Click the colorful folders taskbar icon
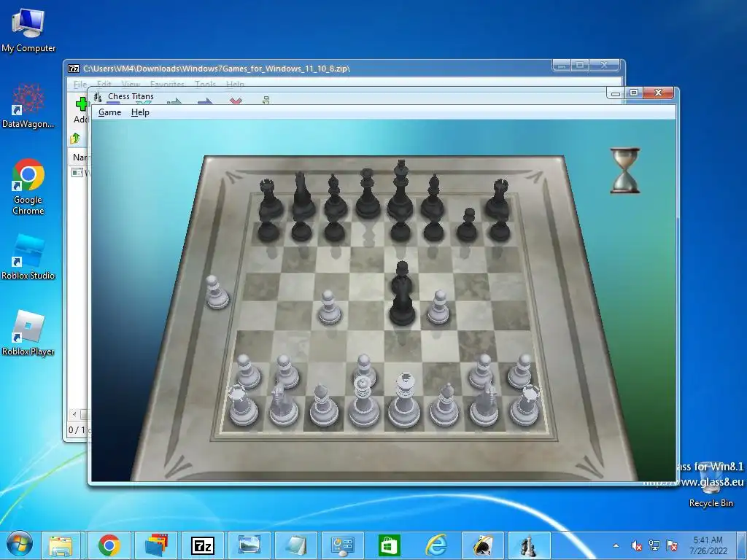This screenshot has width=747, height=560. [x=156, y=545]
